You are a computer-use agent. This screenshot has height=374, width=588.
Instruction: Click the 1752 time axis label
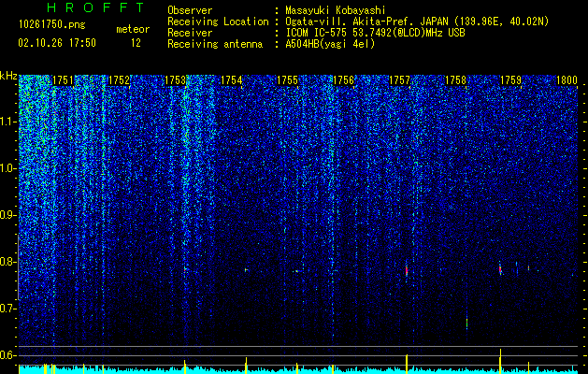coord(119,80)
